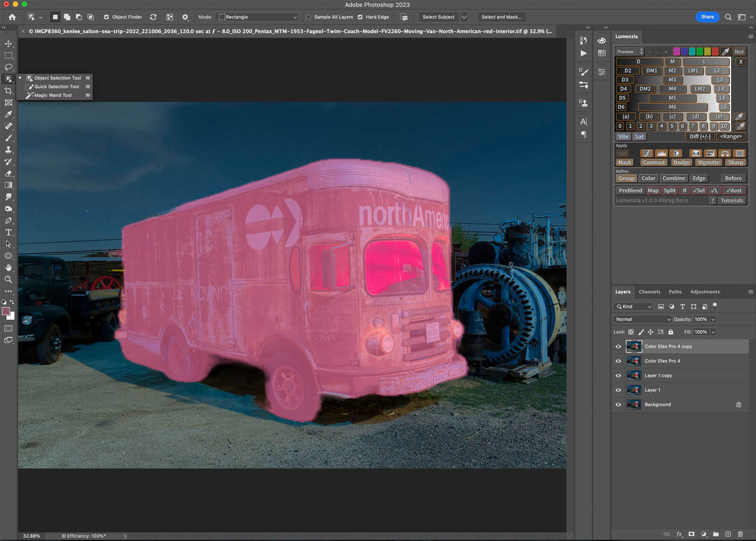Choose the Eyedropper tool
756x541 pixels.
[x=9, y=114]
